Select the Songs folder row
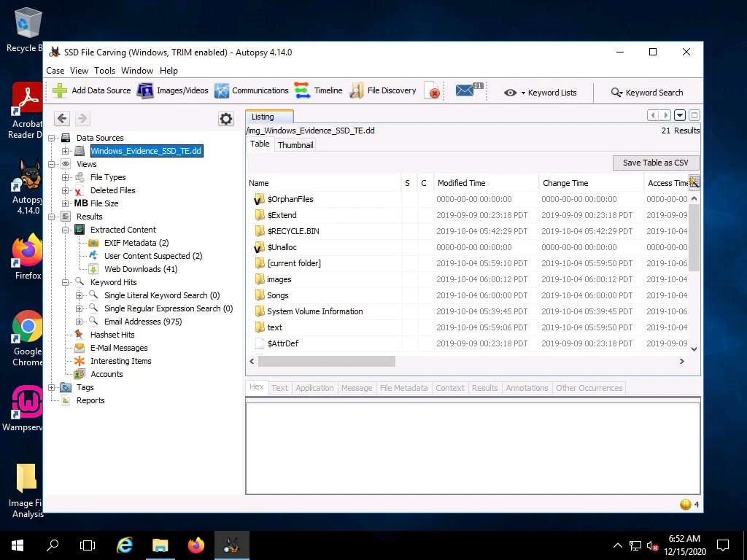This screenshot has height=560, width=747. (468, 295)
